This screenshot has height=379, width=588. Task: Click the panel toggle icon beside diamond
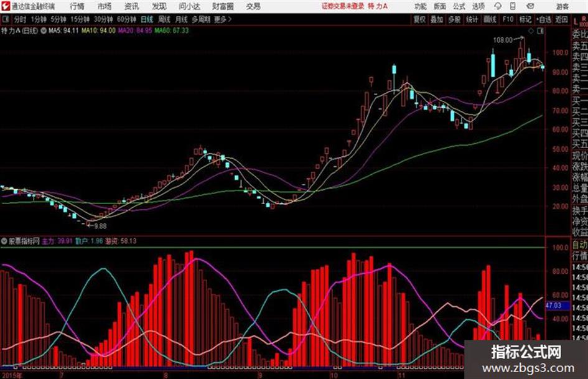tap(540, 31)
